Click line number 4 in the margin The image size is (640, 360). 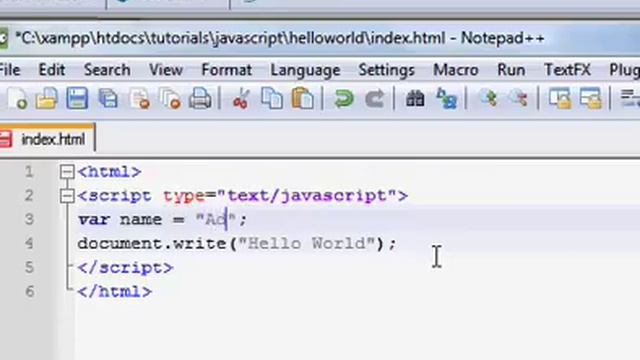point(29,244)
